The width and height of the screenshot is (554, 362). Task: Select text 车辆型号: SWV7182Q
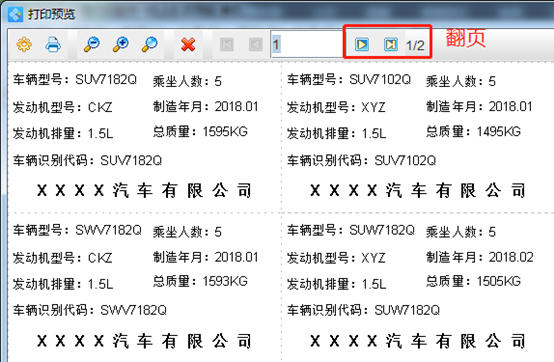pos(77,230)
